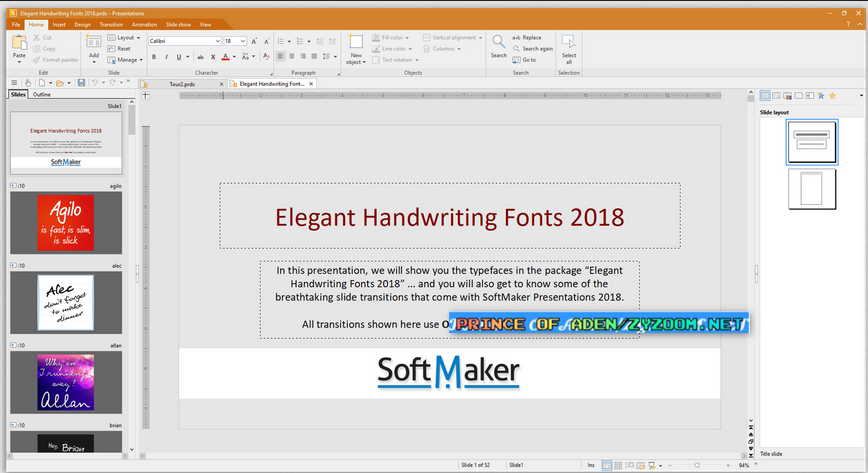Click the zoom out minus button
This screenshot has width=868, height=473.
[669, 465]
